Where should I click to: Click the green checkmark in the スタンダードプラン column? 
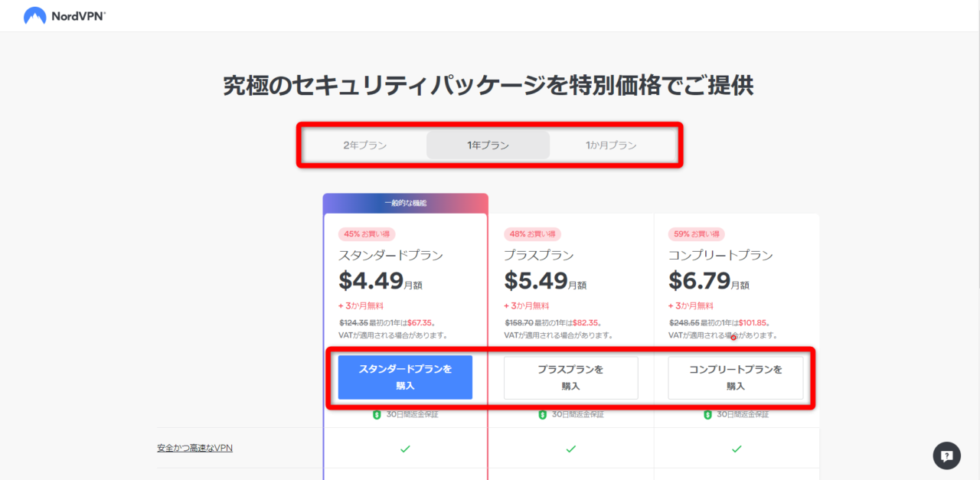pyautogui.click(x=405, y=449)
